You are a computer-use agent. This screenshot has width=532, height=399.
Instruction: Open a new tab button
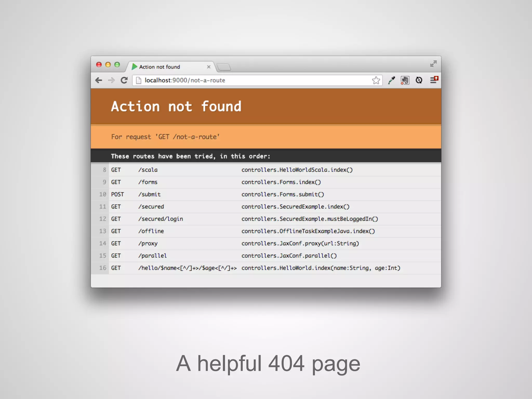tap(224, 67)
